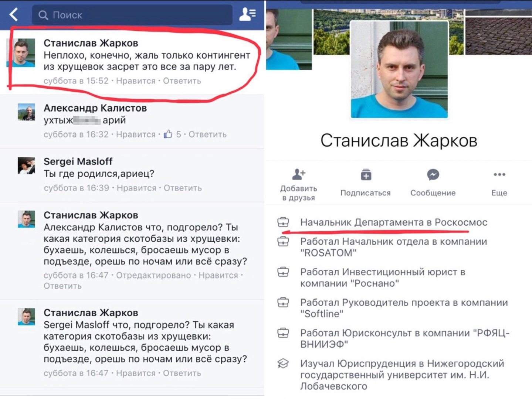Open Александр Калистов's avatar thumbnail
532x399 pixels.
26,112
